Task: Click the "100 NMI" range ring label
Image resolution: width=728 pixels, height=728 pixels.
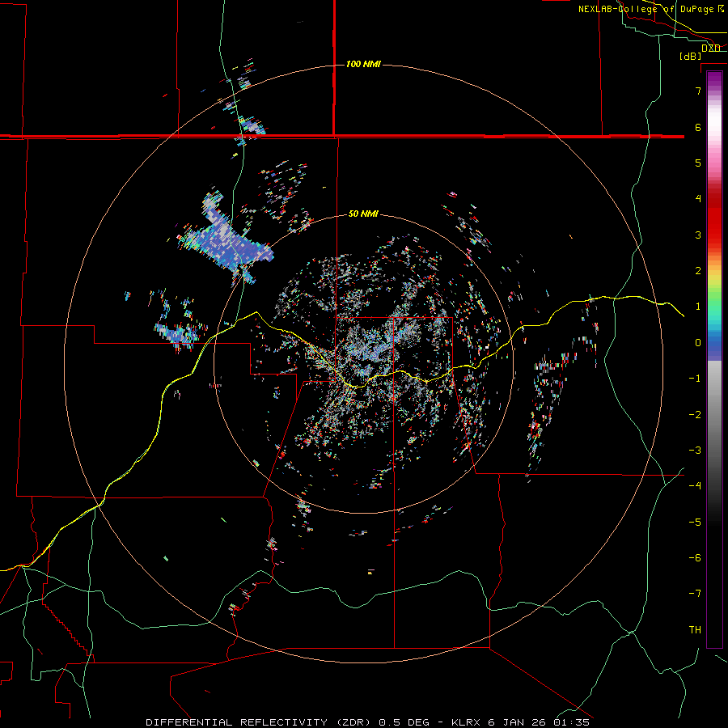Action: coord(363,64)
